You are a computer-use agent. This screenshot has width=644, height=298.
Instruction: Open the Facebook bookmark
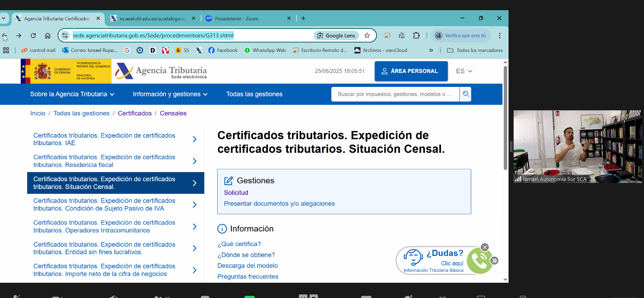[223, 50]
